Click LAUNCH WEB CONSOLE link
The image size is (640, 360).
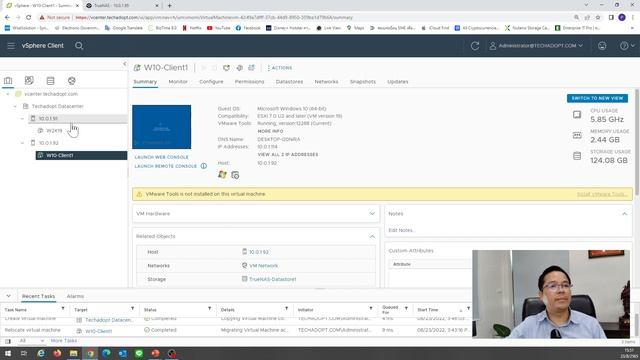(162, 157)
